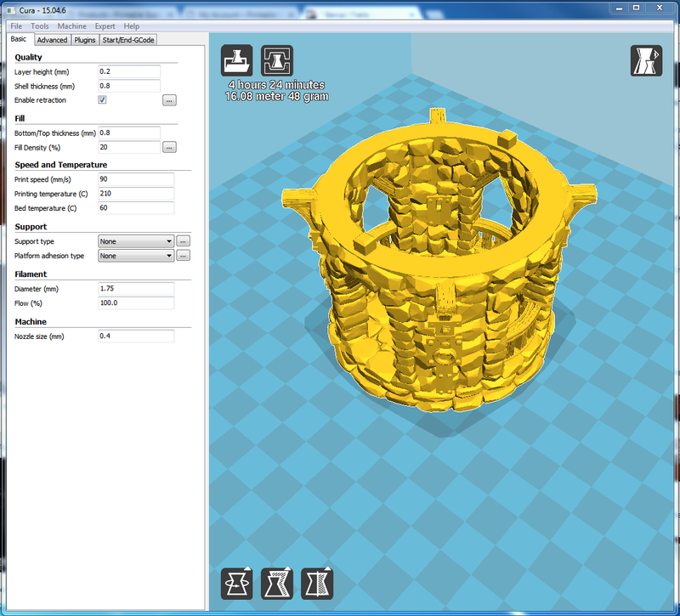Screen dimensions: 680x616
Task: Open Fill Density settings ellipsis button
Action: pos(169,147)
